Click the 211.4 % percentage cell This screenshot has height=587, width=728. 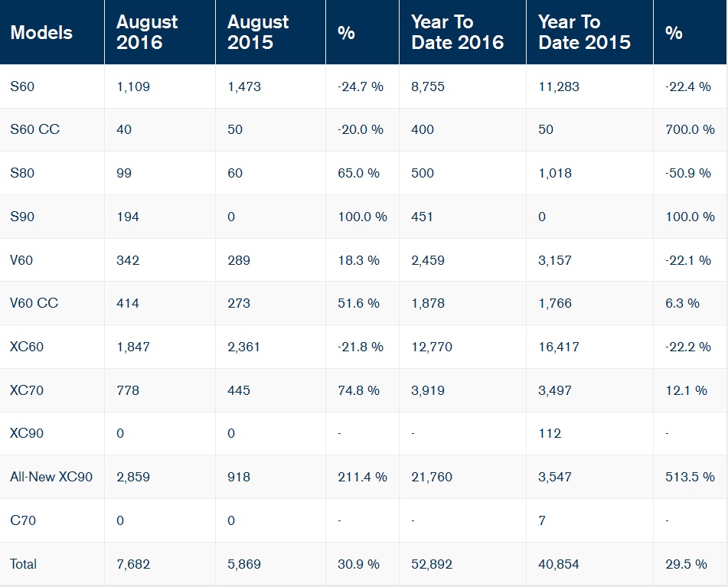[362, 477]
